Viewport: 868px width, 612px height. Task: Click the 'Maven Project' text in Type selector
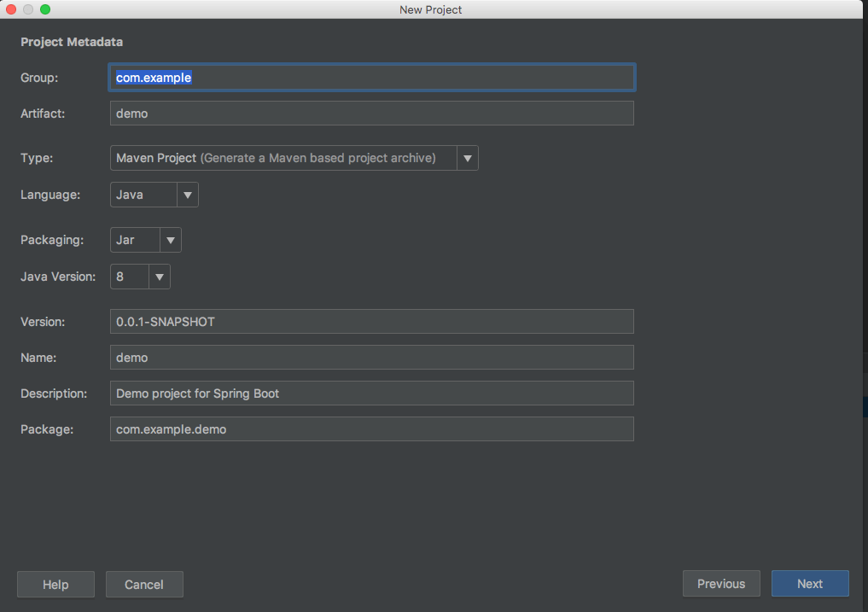point(156,158)
